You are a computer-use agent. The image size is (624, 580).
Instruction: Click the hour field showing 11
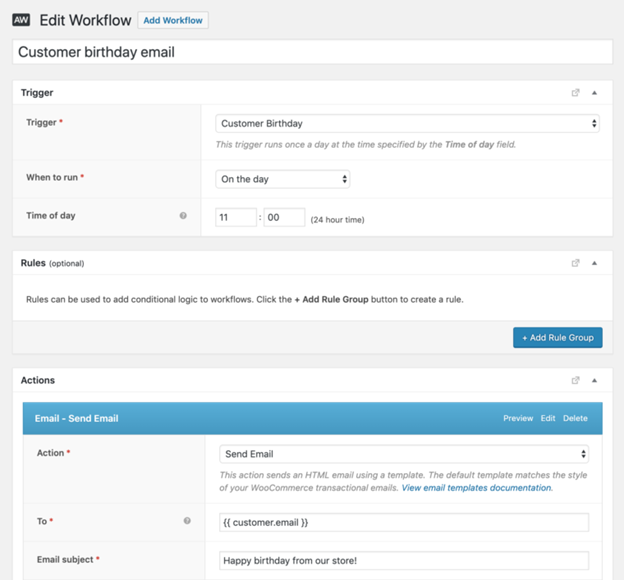[x=236, y=217]
